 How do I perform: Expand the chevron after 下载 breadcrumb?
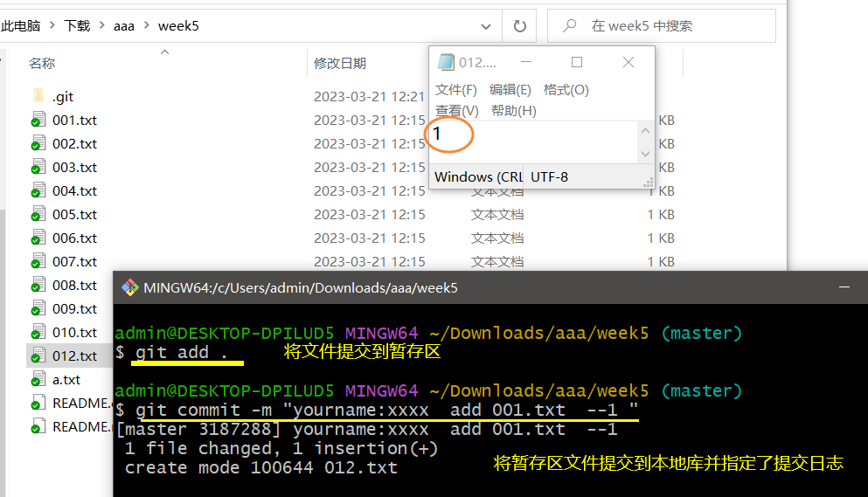click(102, 25)
